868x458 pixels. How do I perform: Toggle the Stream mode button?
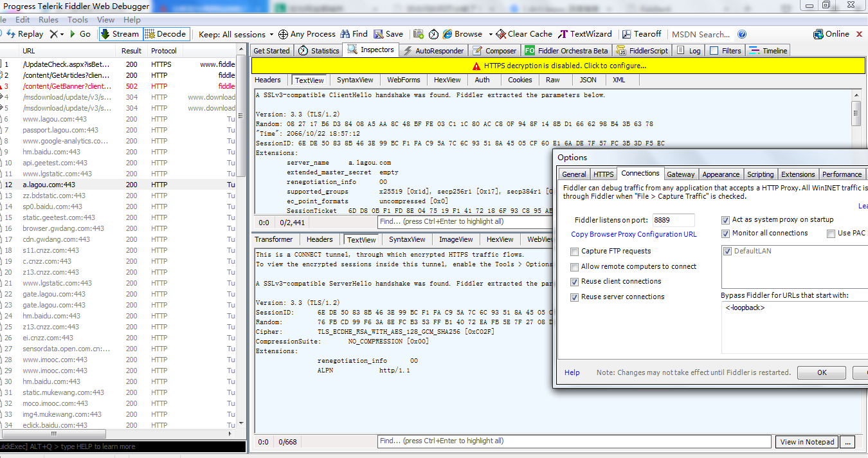(120, 34)
